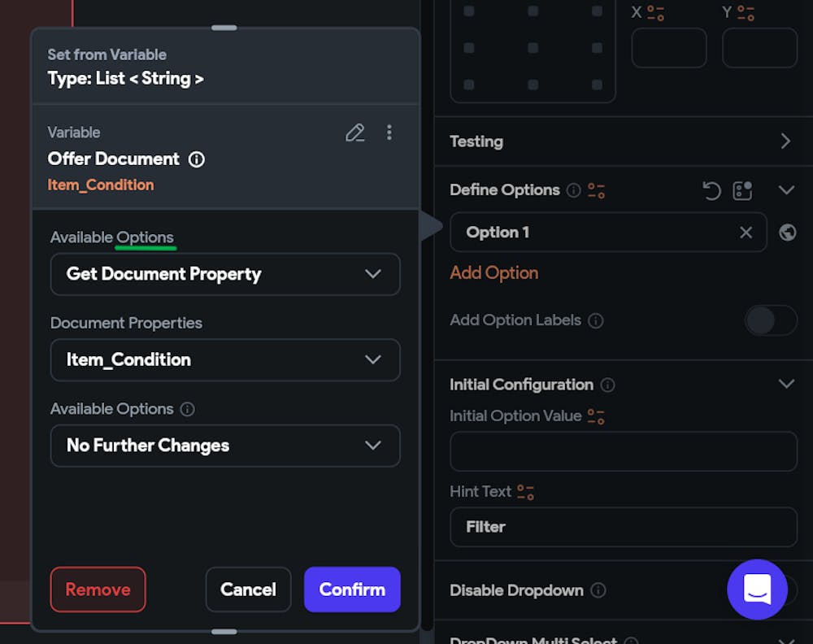Collapse the Initial Configuration section
Viewport: 813px width, 644px height.
[x=786, y=384]
